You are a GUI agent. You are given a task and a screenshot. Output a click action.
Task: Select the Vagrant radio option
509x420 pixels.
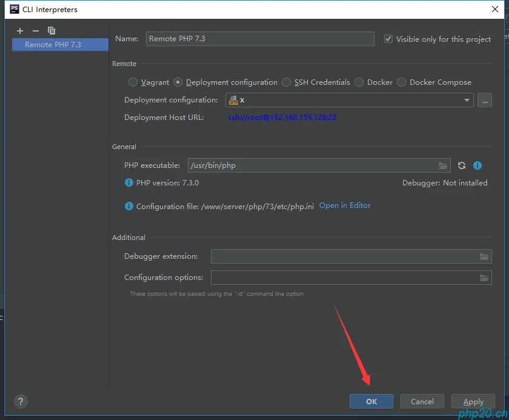[x=133, y=82]
